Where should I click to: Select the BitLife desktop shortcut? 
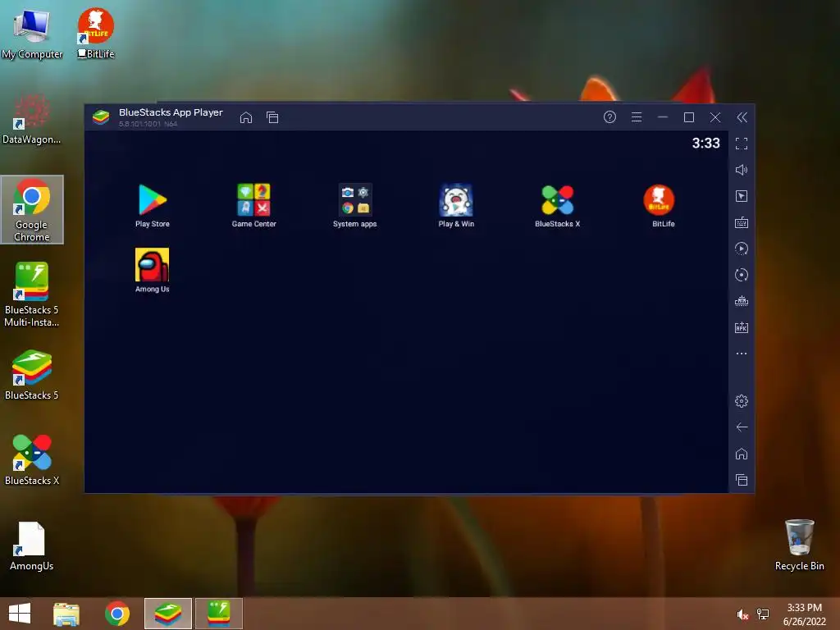[96, 33]
